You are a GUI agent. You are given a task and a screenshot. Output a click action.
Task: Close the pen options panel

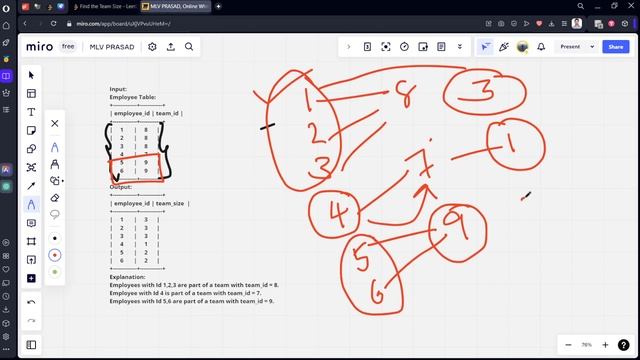(x=55, y=123)
